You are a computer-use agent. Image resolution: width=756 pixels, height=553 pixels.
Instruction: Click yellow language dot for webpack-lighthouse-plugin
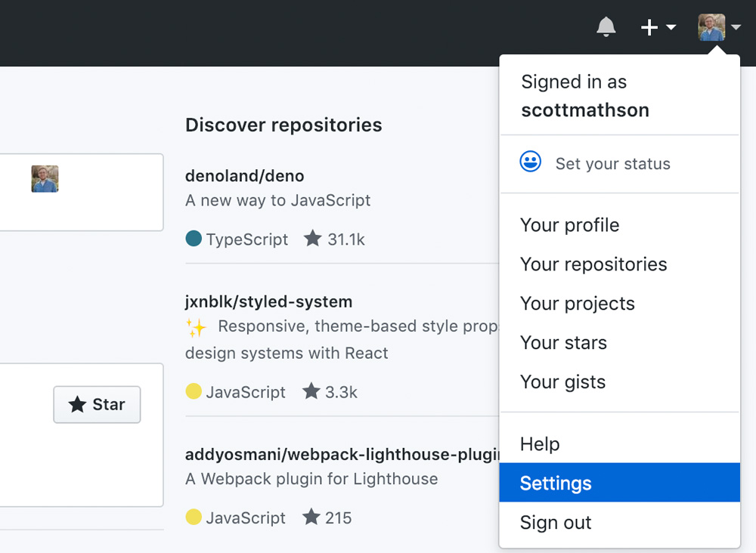click(x=194, y=517)
